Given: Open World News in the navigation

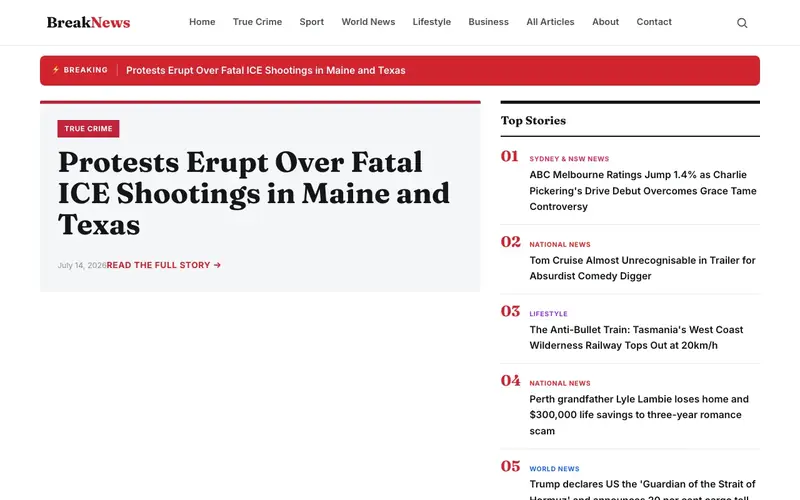Looking at the screenshot, I should point(368,22).
